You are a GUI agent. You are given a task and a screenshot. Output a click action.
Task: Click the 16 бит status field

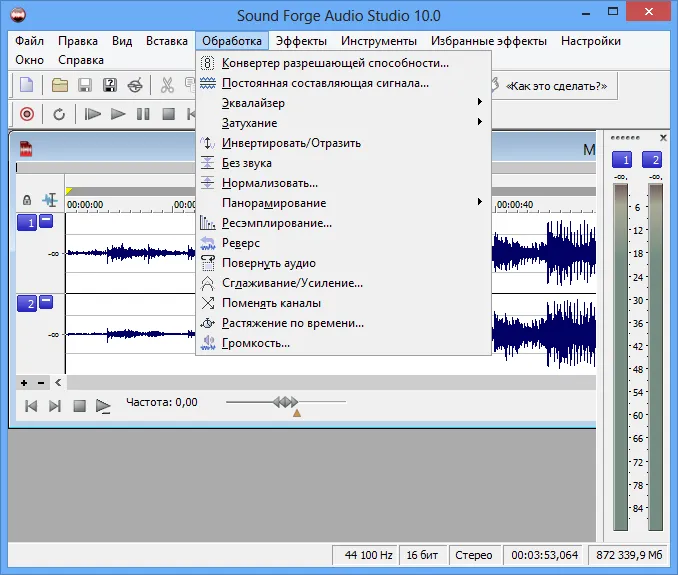coord(422,555)
